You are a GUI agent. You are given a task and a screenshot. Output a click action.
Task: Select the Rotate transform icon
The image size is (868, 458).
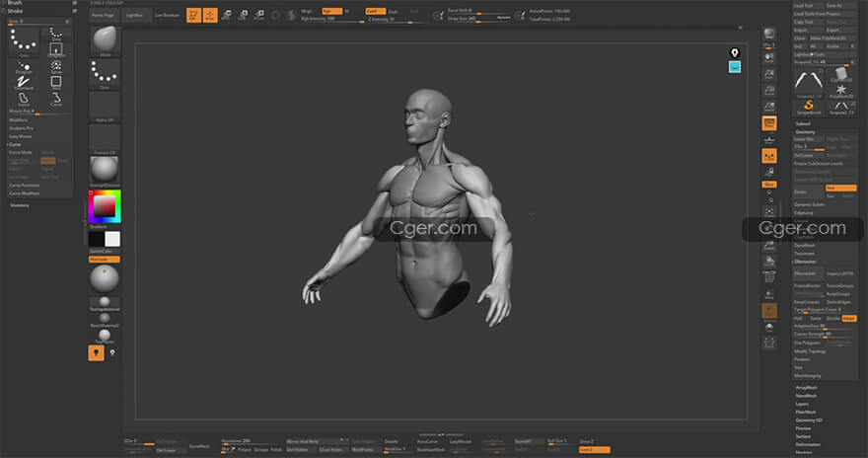(258, 16)
